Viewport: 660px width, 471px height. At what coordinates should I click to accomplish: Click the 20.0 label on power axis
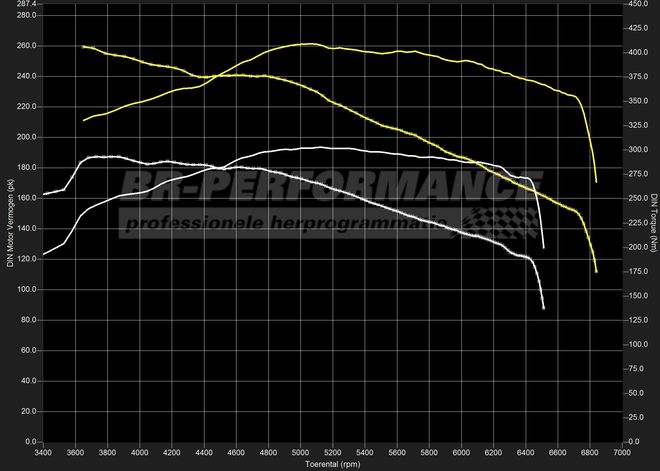(x=28, y=411)
